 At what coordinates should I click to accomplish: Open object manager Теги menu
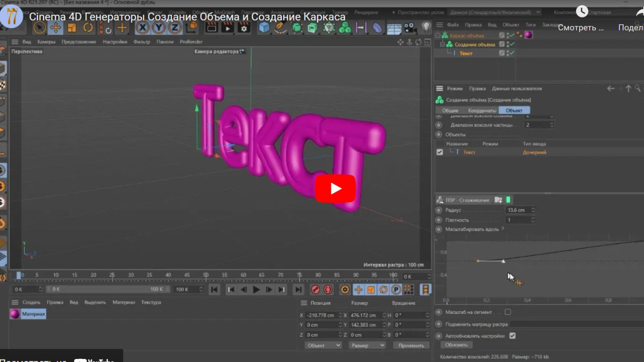coord(531,25)
